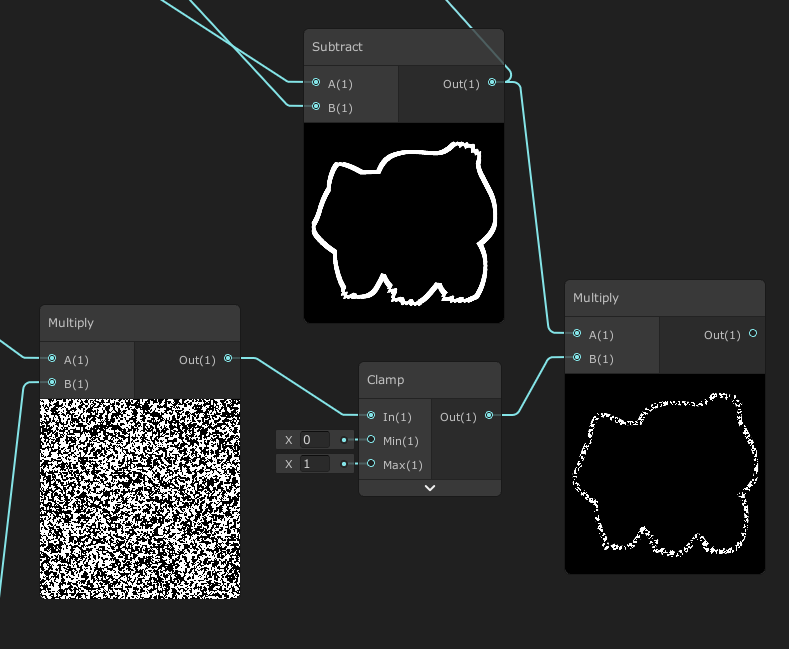Click the In(1) label on the Clamp node
The image size is (789, 649).
pyautogui.click(x=397, y=417)
